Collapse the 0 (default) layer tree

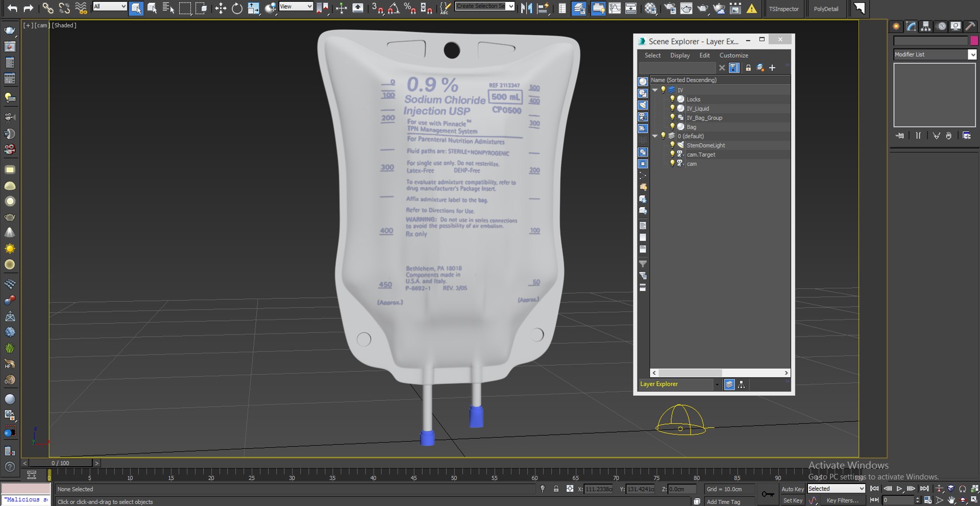655,136
